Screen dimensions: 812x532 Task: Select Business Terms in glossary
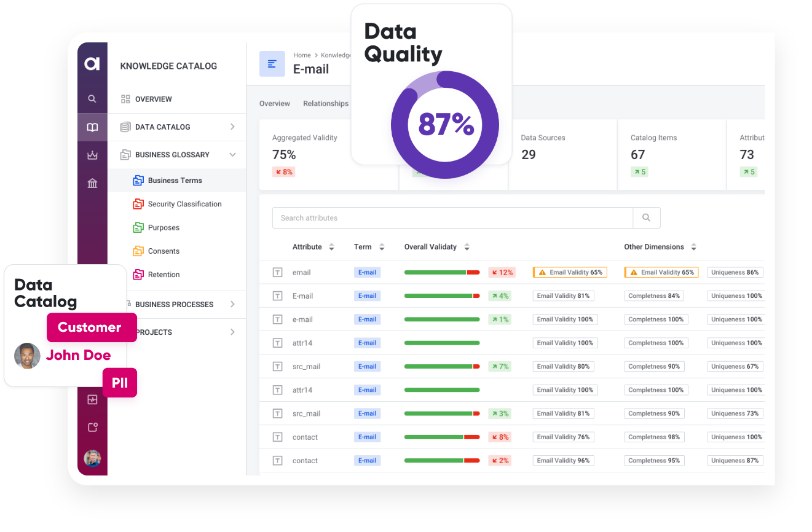coord(177,181)
